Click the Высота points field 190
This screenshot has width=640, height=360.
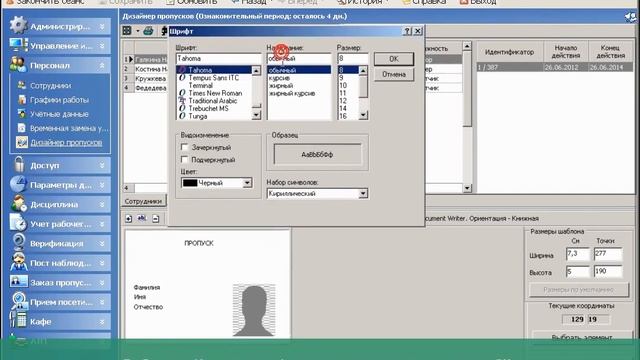click(608, 271)
